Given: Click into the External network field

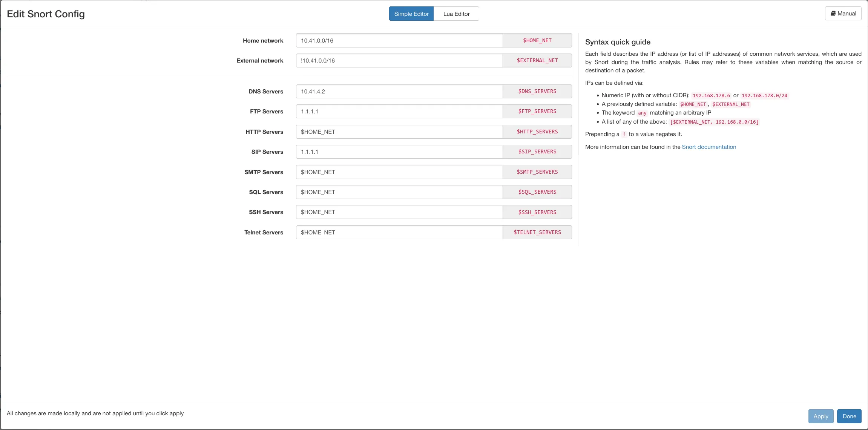Looking at the screenshot, I should (x=399, y=61).
